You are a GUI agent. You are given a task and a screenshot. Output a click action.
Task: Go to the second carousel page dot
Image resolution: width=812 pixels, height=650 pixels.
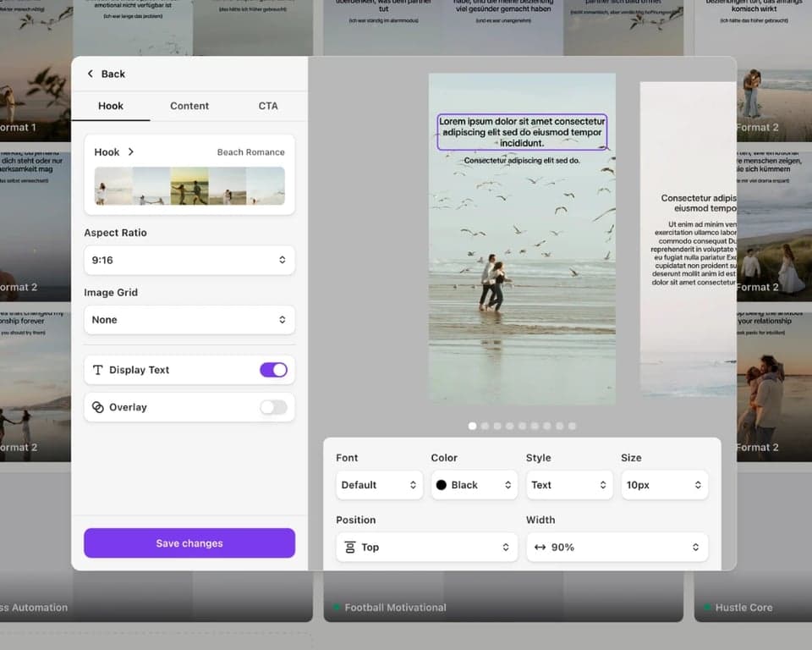point(485,426)
